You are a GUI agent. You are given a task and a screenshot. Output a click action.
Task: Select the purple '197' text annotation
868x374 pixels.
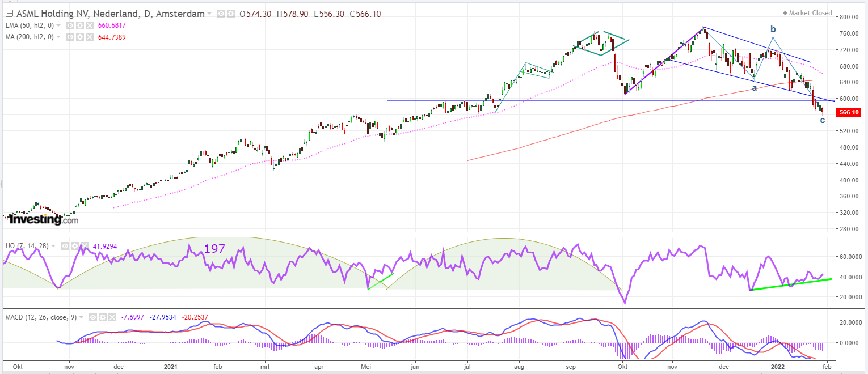pyautogui.click(x=214, y=249)
